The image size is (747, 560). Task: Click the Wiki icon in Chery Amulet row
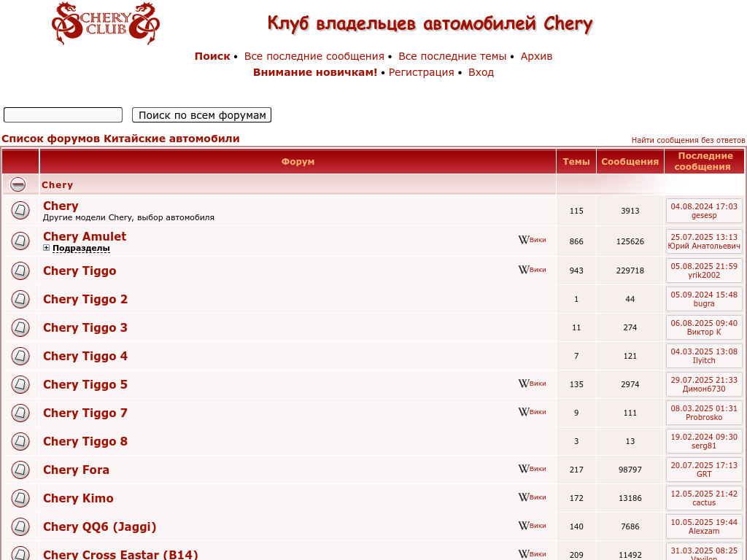click(532, 240)
